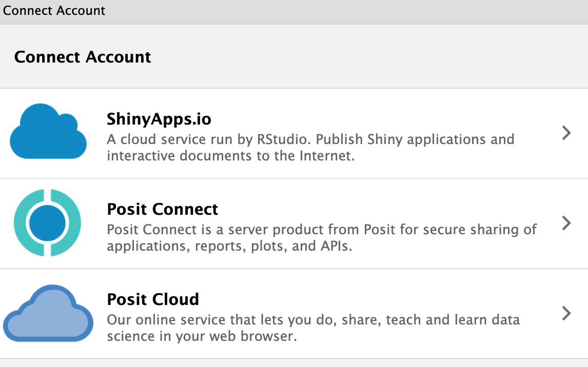Expand the ShinyApps.io row using its chevron
The image size is (588, 367).
(x=566, y=133)
